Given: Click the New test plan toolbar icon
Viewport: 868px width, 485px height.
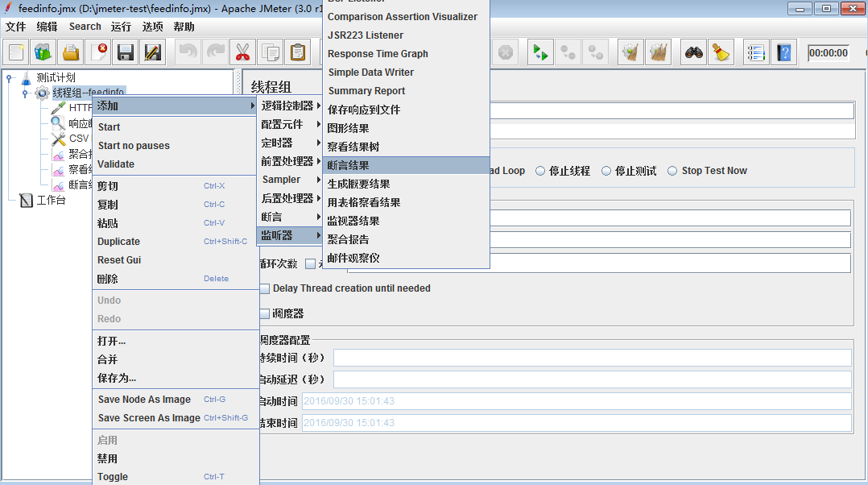Looking at the screenshot, I should point(16,53).
